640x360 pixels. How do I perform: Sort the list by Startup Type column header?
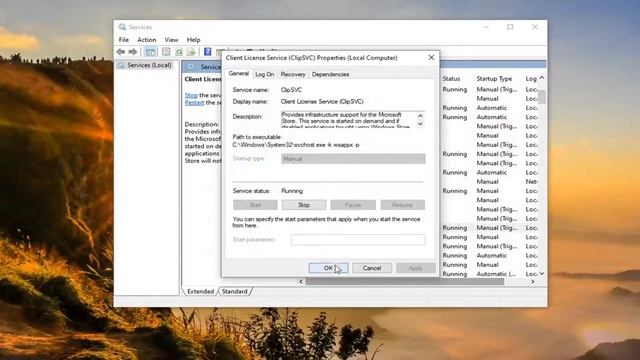point(494,78)
